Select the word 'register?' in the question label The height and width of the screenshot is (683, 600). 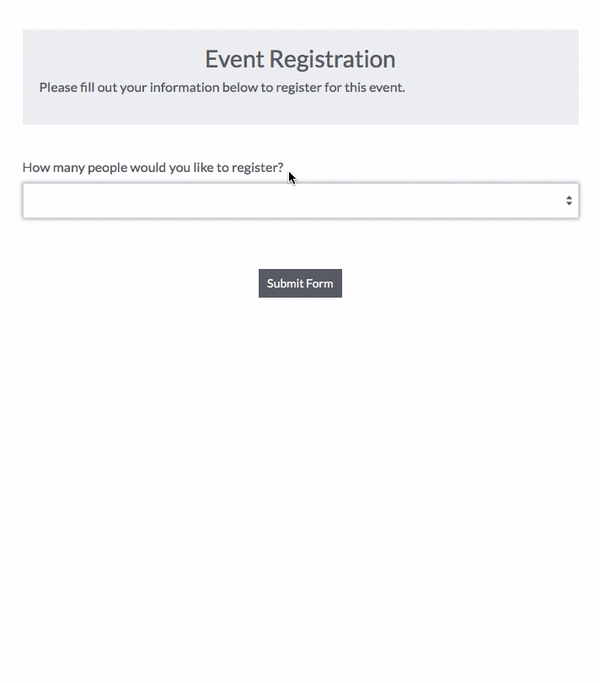click(x=257, y=168)
